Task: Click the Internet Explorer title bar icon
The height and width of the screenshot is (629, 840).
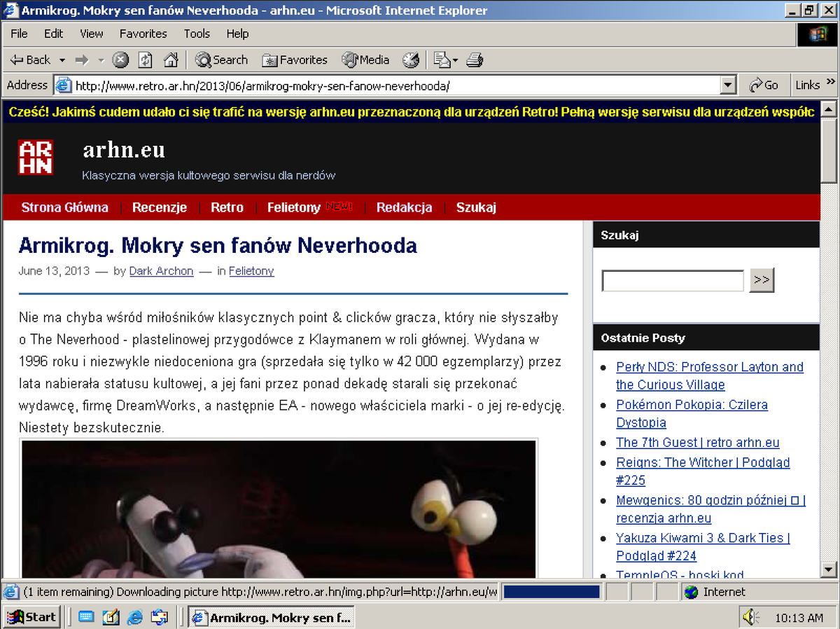Action: tap(10, 11)
